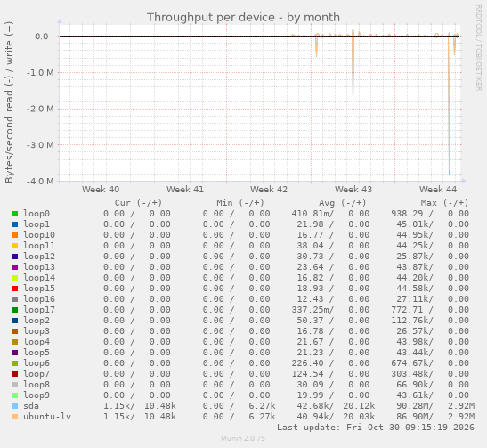The width and height of the screenshot is (487, 448).
Task: Click the '0.0' y-axis label
Action: [42, 37]
